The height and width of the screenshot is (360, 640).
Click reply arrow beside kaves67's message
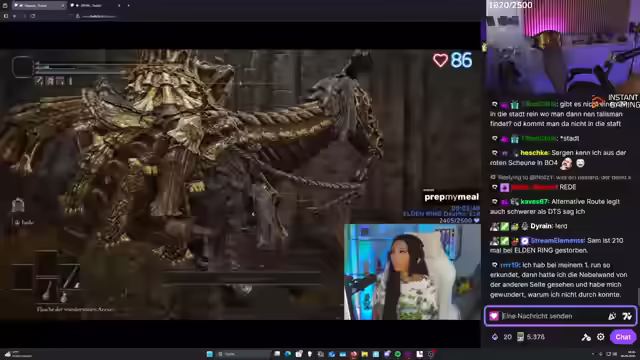point(495,202)
